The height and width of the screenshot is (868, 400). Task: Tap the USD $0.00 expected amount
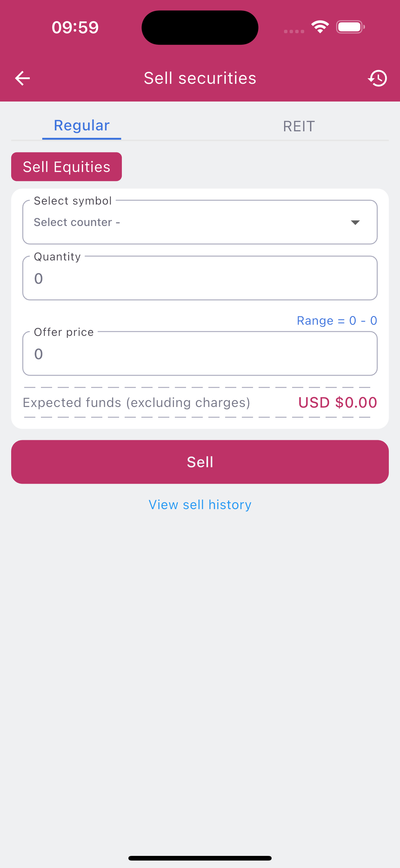tap(338, 402)
